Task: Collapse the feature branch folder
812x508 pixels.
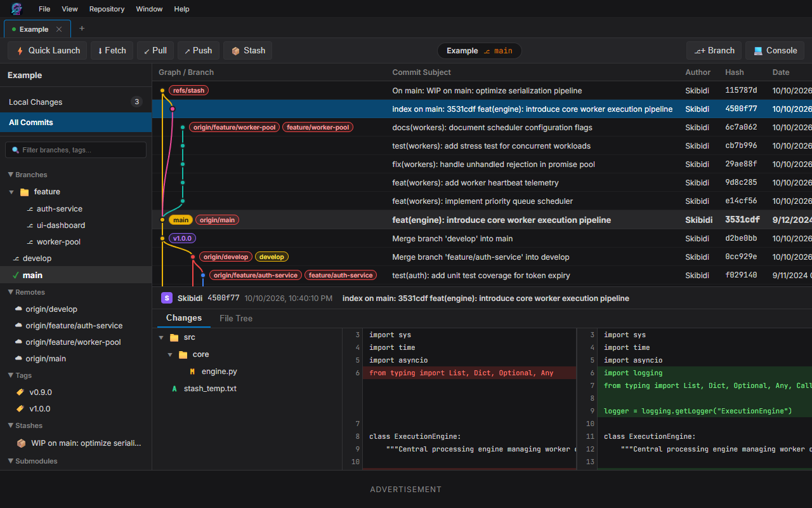Action: click(x=11, y=192)
